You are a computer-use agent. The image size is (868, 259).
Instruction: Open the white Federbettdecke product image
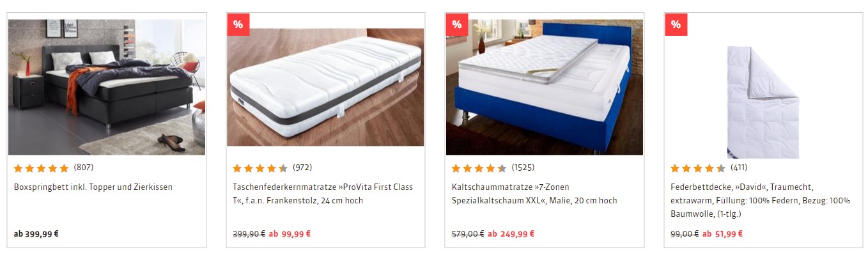[763, 102]
